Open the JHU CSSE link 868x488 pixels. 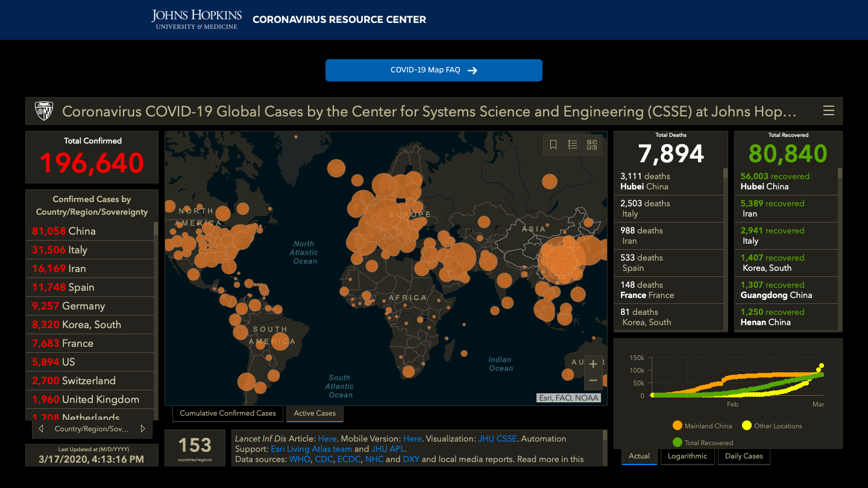497,439
